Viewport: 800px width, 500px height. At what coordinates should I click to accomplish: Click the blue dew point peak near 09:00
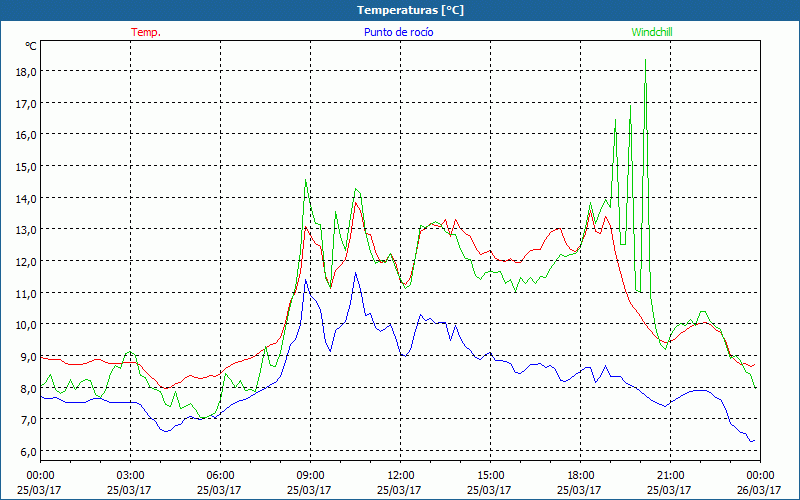(306, 280)
